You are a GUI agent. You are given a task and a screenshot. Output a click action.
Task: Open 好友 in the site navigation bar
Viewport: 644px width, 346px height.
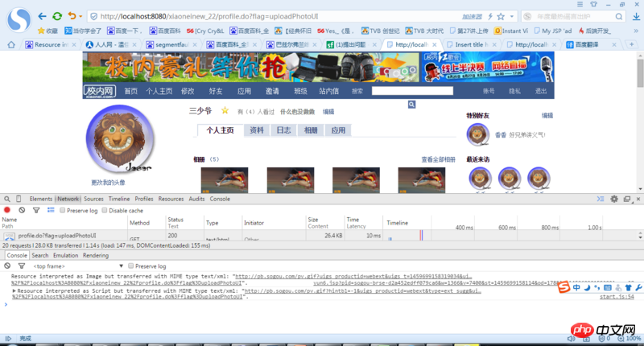[215, 91]
